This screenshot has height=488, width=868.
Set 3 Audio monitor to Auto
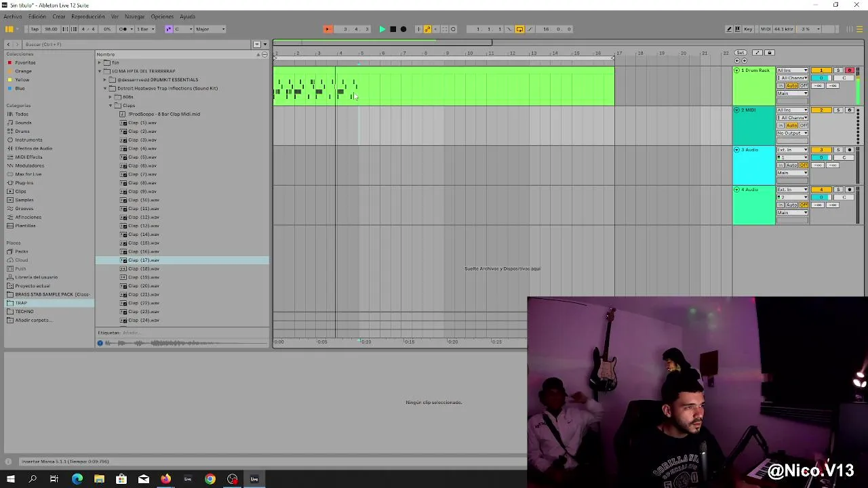(791, 165)
